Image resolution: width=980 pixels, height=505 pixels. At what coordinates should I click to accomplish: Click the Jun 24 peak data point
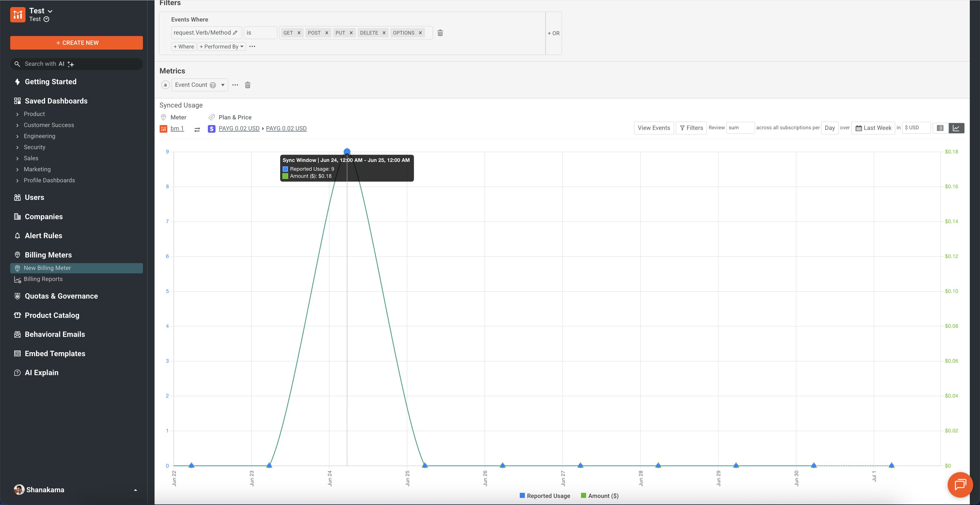tap(347, 152)
